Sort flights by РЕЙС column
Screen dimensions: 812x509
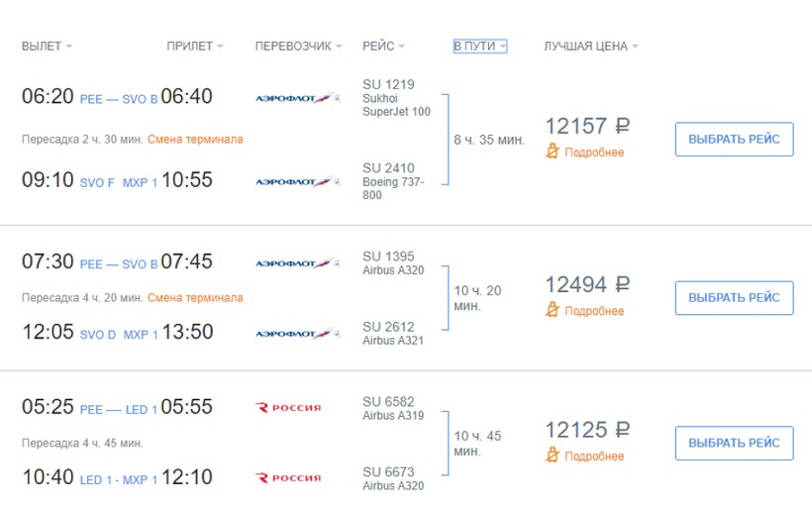pyautogui.click(x=383, y=47)
